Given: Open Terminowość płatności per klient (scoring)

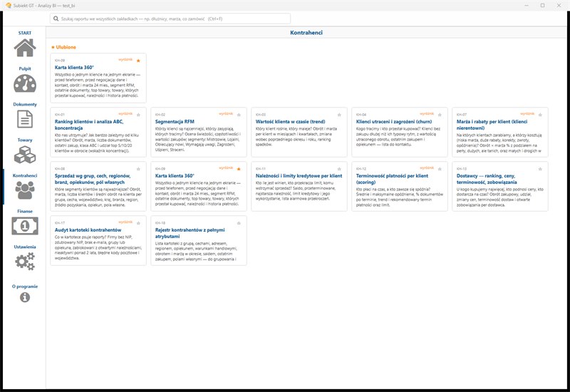Looking at the screenshot, I should coord(392,179).
